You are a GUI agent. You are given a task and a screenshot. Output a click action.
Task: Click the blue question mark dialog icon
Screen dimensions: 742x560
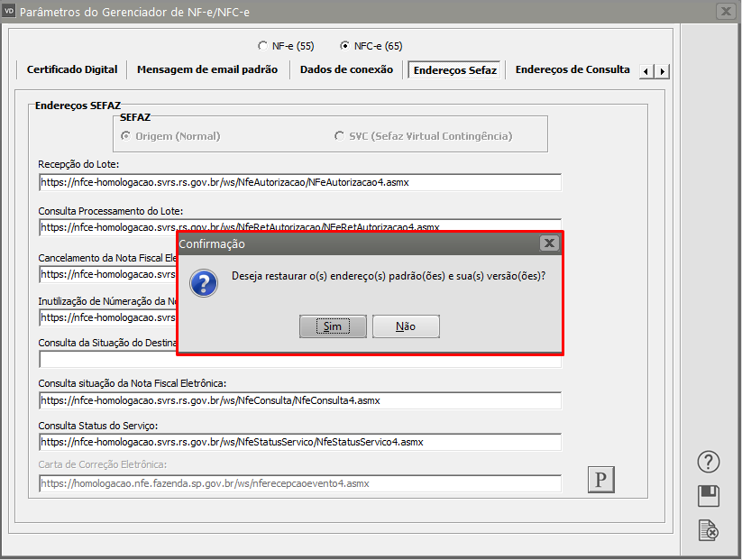[x=204, y=283]
